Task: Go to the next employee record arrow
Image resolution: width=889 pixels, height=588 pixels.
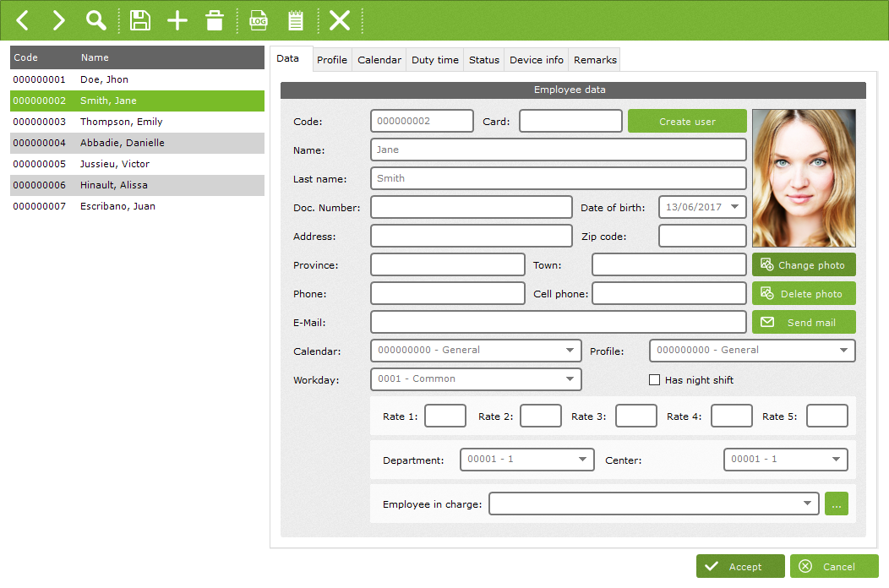Action: 58,20
